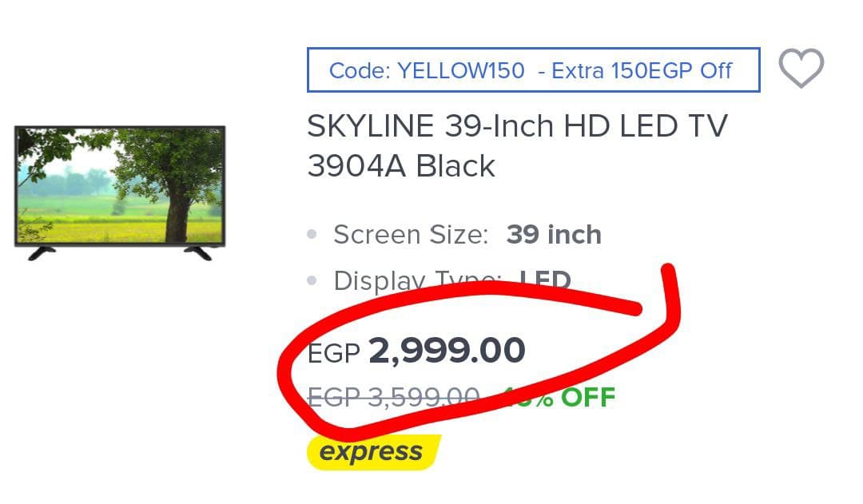Click the Display Type label
The width and height of the screenshot is (863, 504).
point(416,280)
